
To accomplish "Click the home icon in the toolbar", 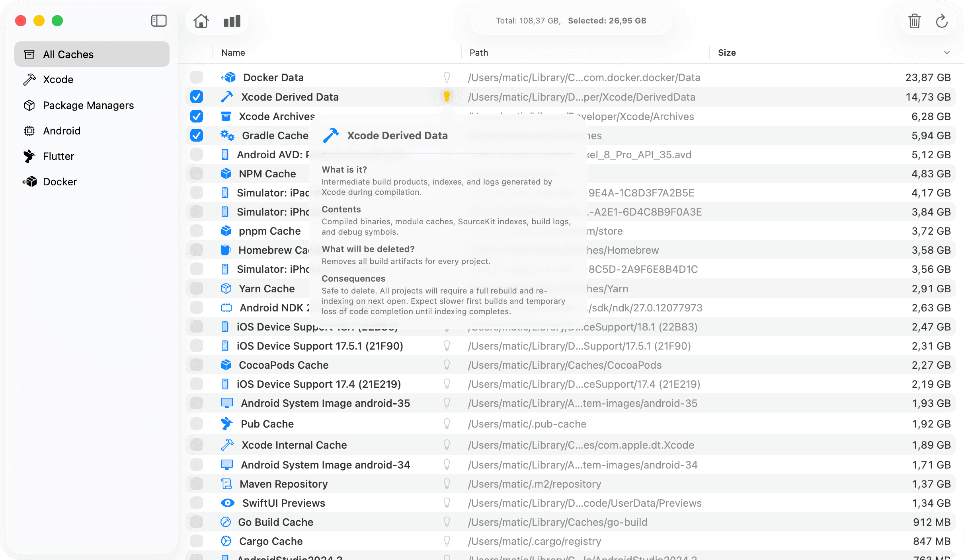I will pos(202,21).
